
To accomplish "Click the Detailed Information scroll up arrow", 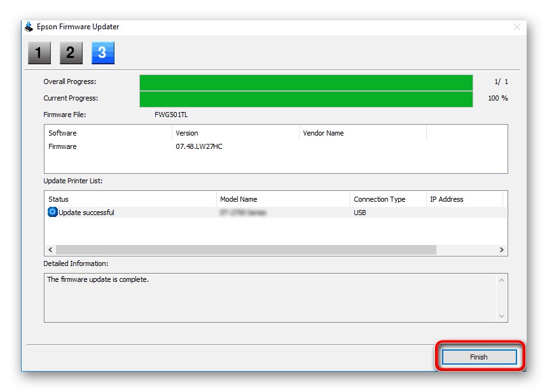I will pyautogui.click(x=501, y=280).
